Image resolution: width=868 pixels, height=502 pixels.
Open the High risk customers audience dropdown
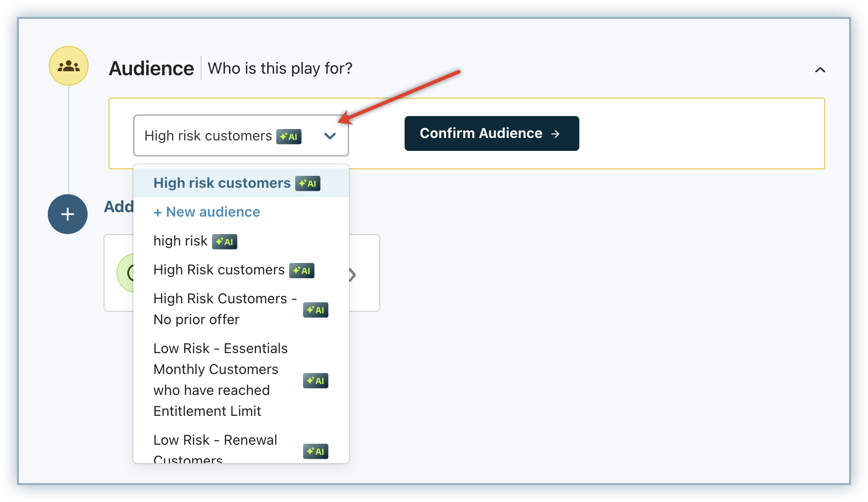coord(241,135)
